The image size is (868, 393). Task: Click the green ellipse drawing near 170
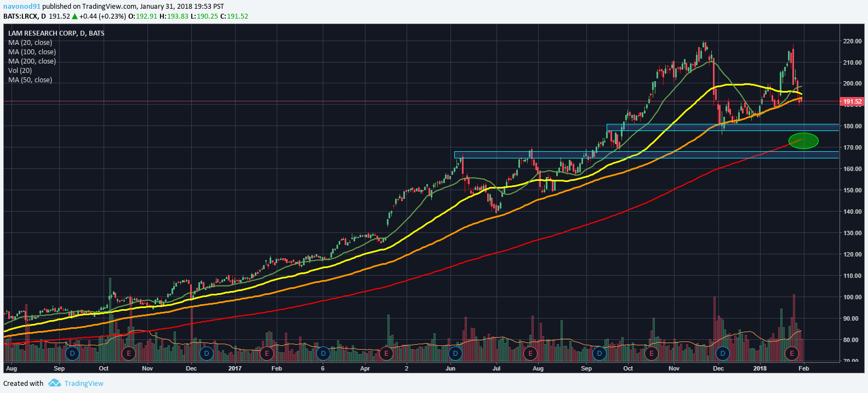click(803, 141)
